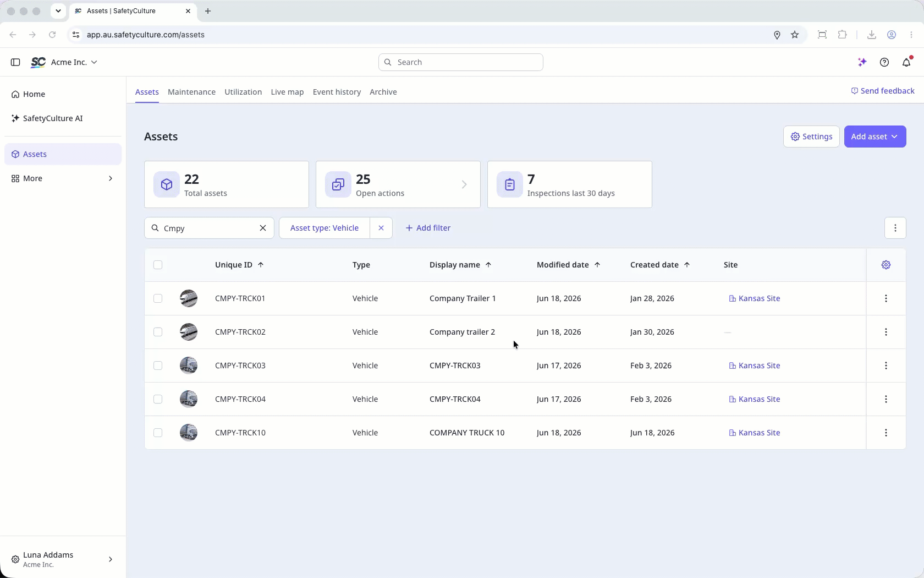The image size is (924, 578).
Task: Switch to the Utilization tab
Action: pos(243,92)
